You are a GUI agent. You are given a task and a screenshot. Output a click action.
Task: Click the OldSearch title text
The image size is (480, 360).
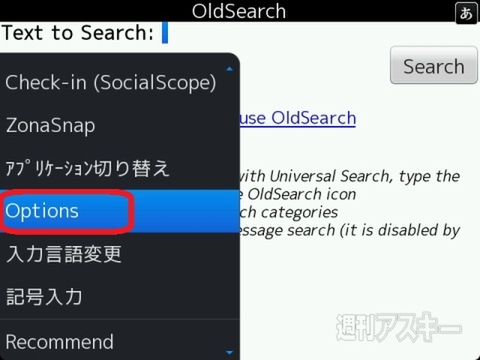tap(239, 11)
